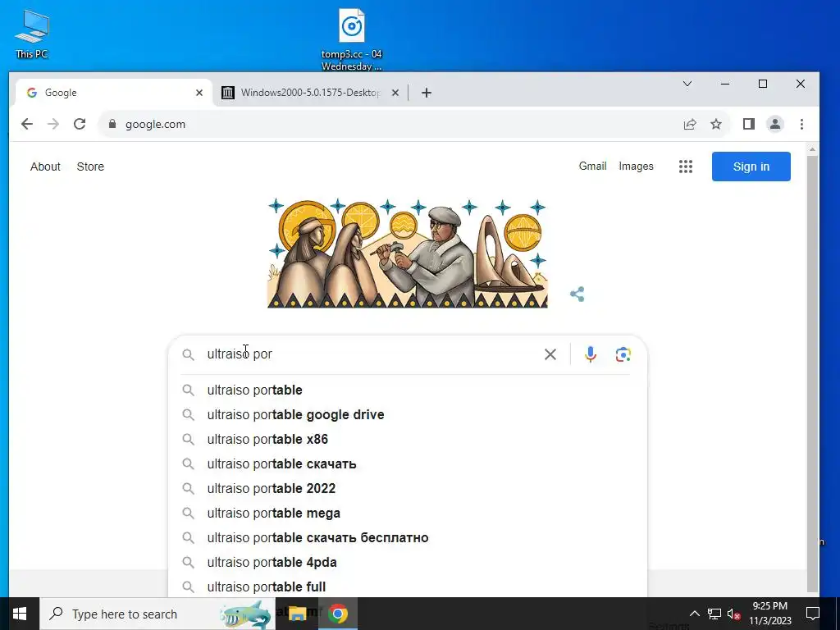Screen dimensions: 840x630
Task: Open the Google Store link
Action: click(90, 167)
